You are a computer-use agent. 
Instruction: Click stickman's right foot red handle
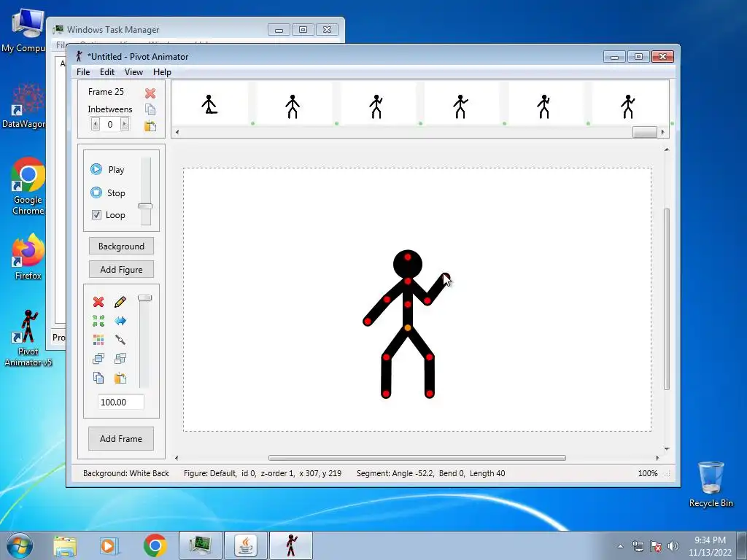(x=429, y=394)
